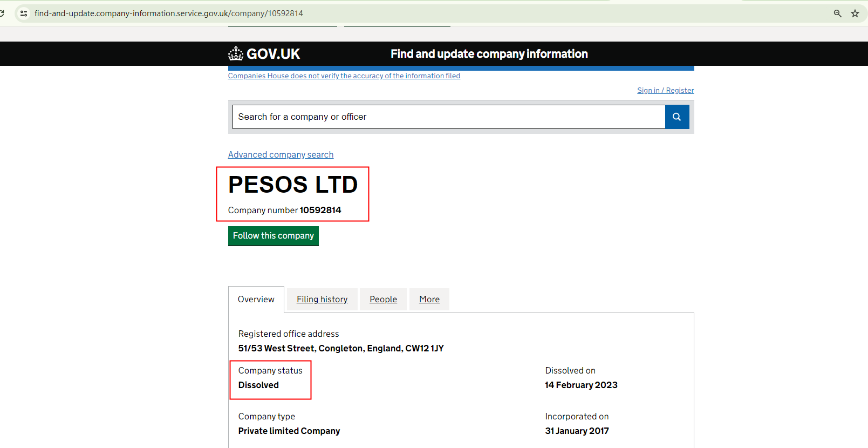
Task: Click the URL in the address bar
Action: click(168, 13)
